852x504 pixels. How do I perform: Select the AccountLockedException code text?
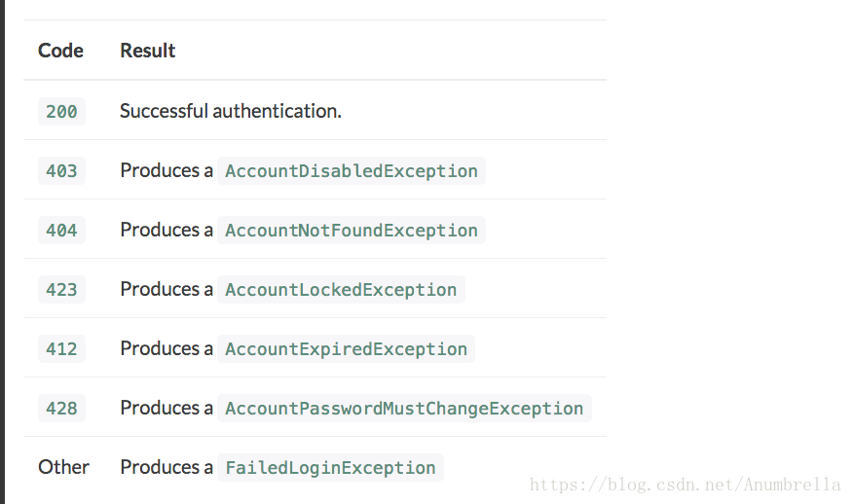point(341,289)
